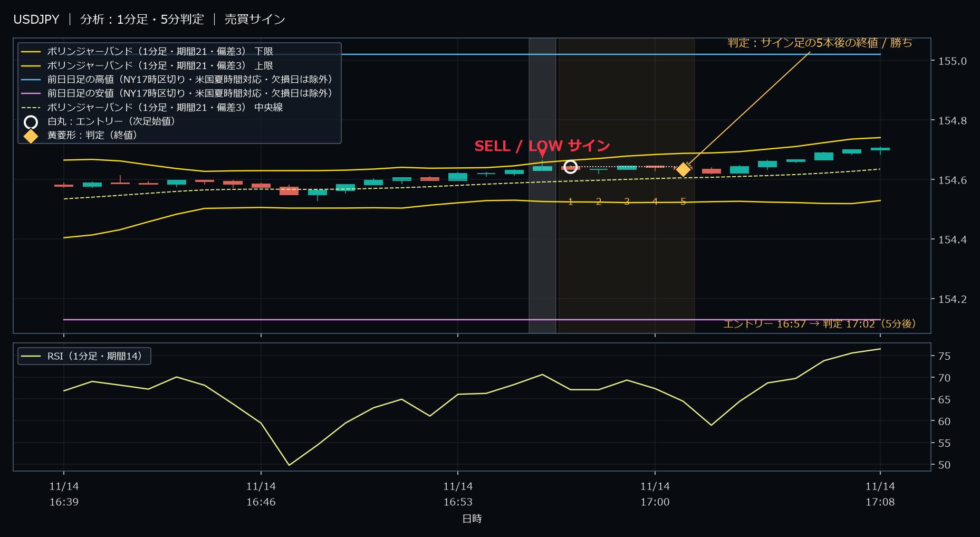This screenshot has width=980, height=537.
Task: Click the 11/14 16:39 time axis label
Action: (64, 494)
